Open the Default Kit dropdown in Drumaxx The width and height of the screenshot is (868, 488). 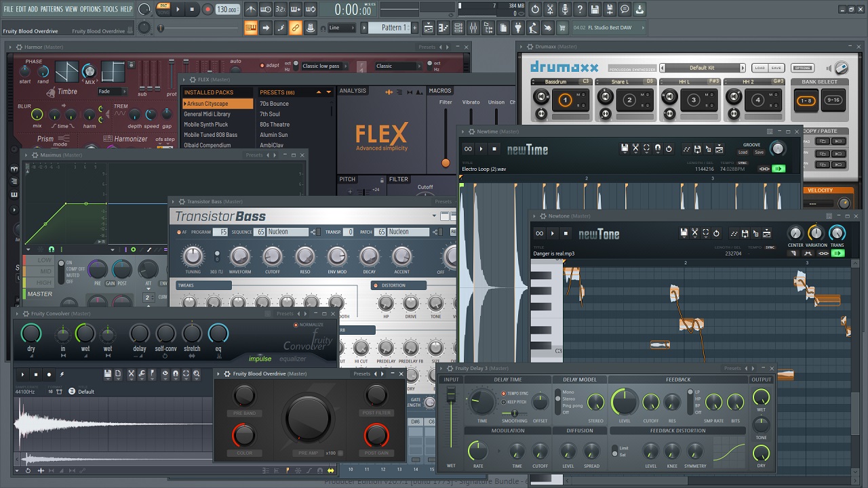point(703,68)
